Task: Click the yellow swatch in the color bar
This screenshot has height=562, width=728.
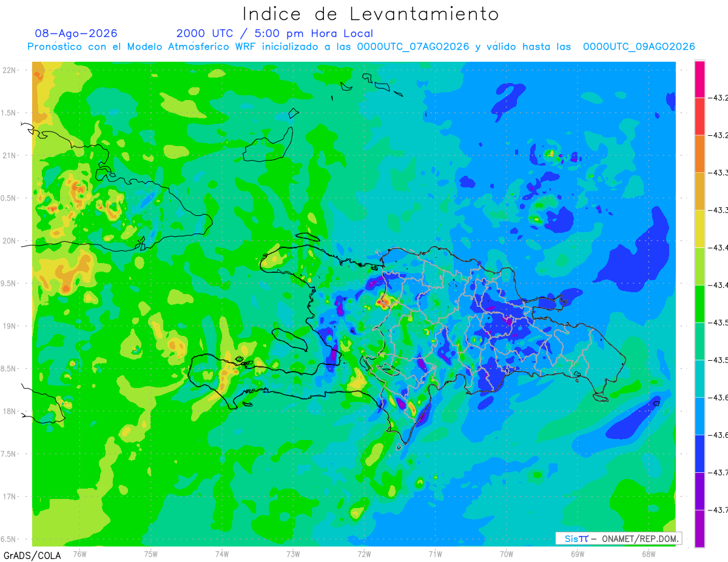Action: (x=699, y=229)
